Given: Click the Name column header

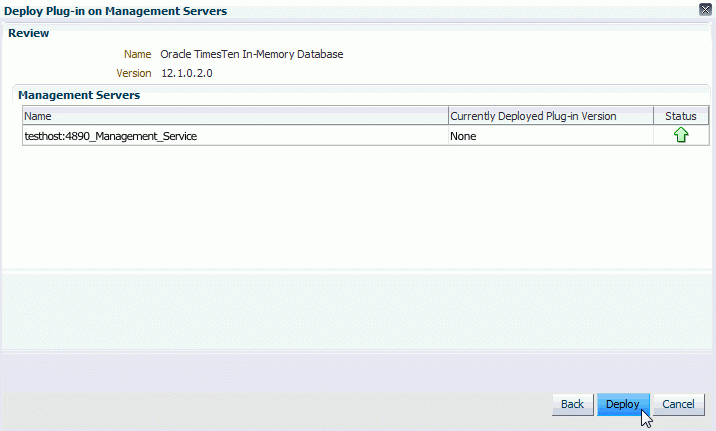Looking at the screenshot, I should pos(235,116).
